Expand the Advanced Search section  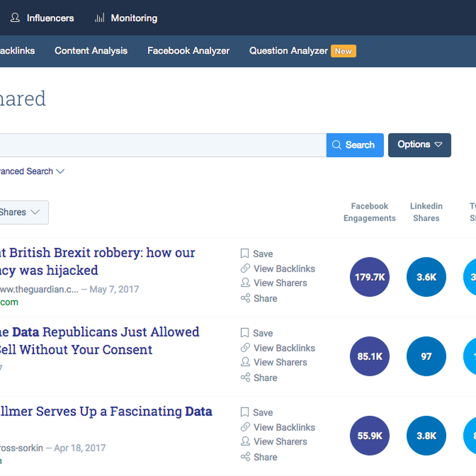click(32, 171)
